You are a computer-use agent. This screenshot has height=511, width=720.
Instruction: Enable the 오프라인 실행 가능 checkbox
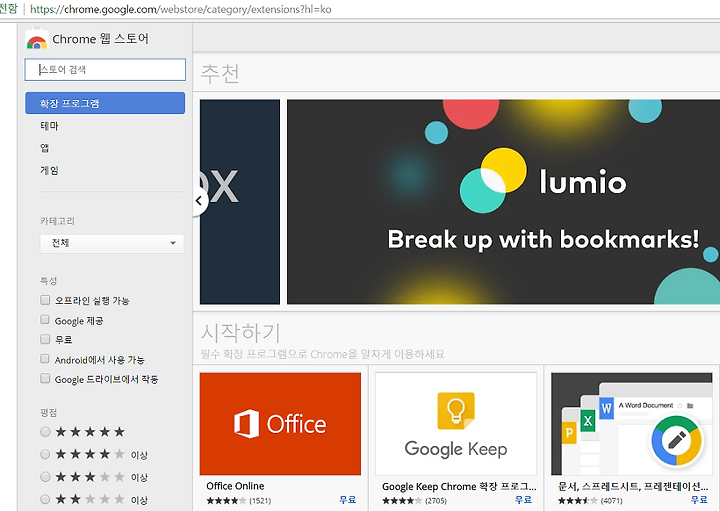pyautogui.click(x=45, y=300)
